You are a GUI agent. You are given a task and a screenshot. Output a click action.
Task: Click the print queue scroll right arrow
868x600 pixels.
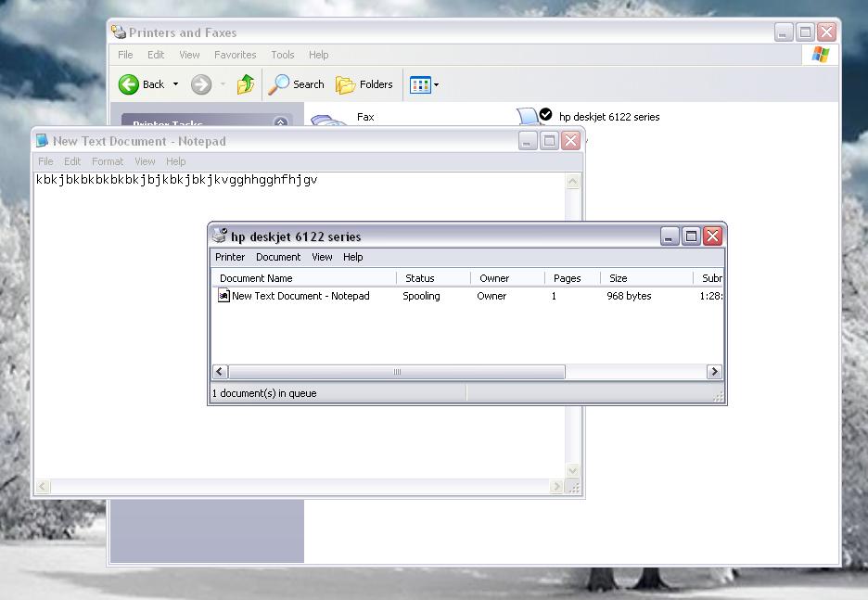(714, 371)
